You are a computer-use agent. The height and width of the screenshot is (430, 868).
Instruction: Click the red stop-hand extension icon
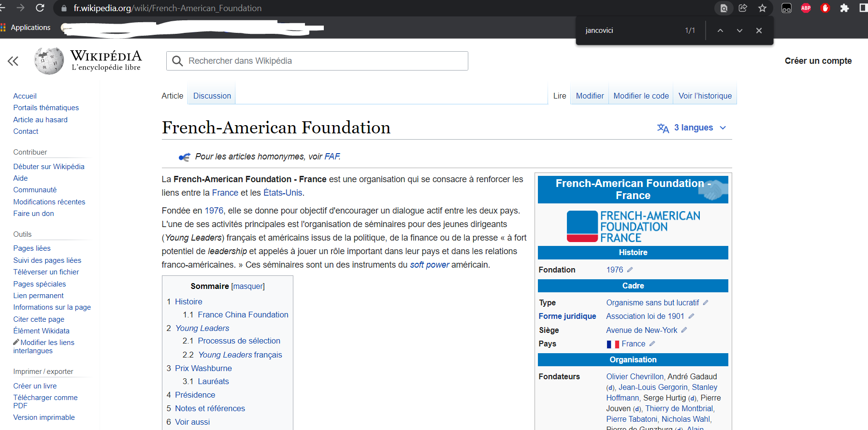[x=825, y=8]
